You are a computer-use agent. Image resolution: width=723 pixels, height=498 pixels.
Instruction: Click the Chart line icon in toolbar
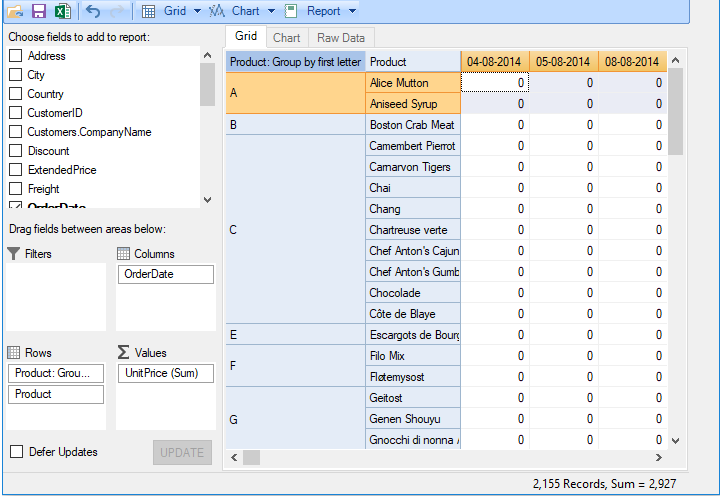217,11
